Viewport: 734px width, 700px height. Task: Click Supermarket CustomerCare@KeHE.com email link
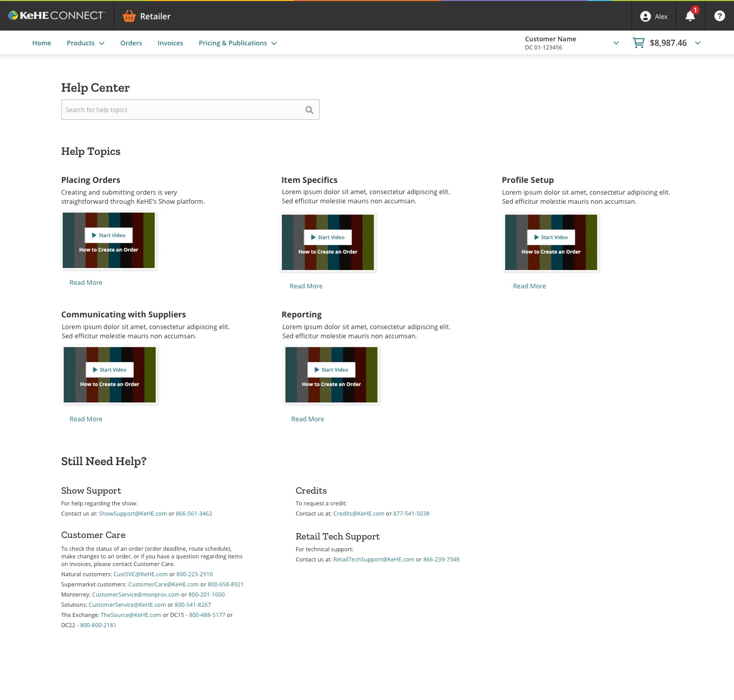(164, 584)
